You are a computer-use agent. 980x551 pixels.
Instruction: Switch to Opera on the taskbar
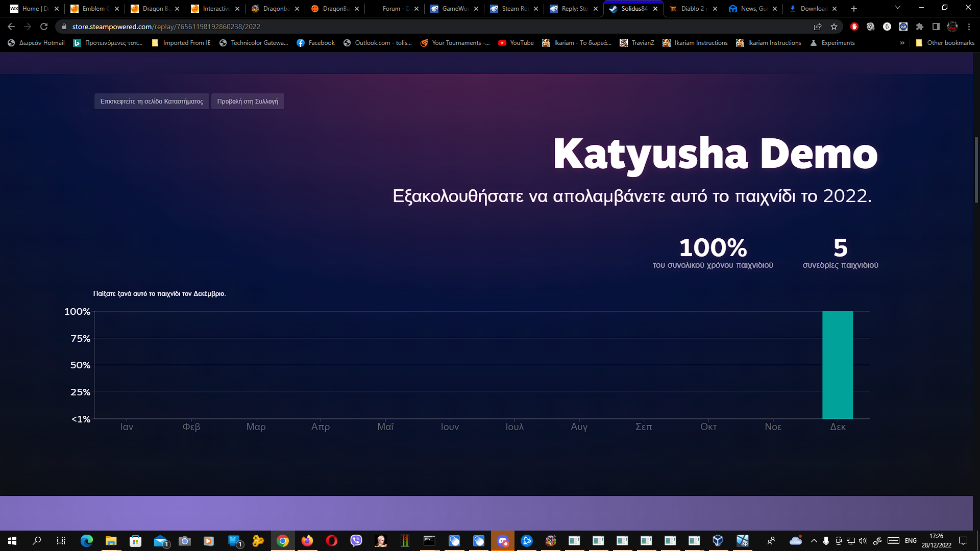(332, 541)
